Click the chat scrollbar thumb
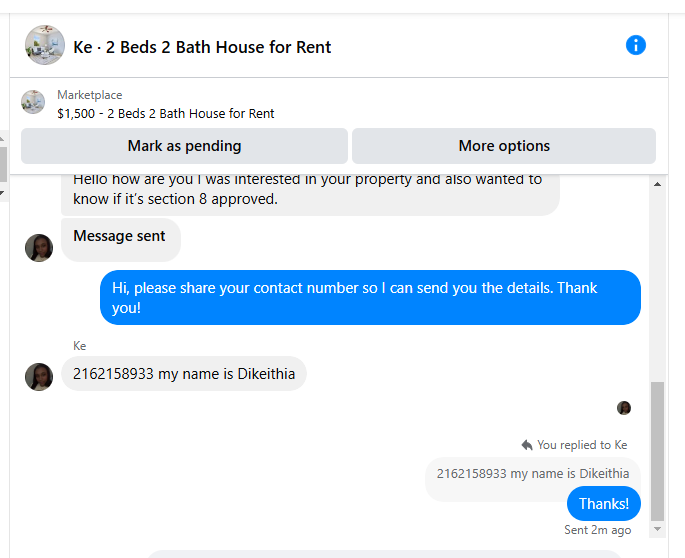 [x=657, y=451]
